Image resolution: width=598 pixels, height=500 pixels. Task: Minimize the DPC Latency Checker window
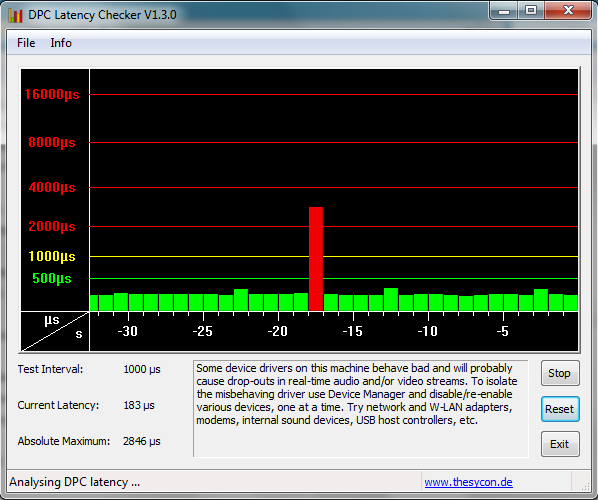point(504,11)
